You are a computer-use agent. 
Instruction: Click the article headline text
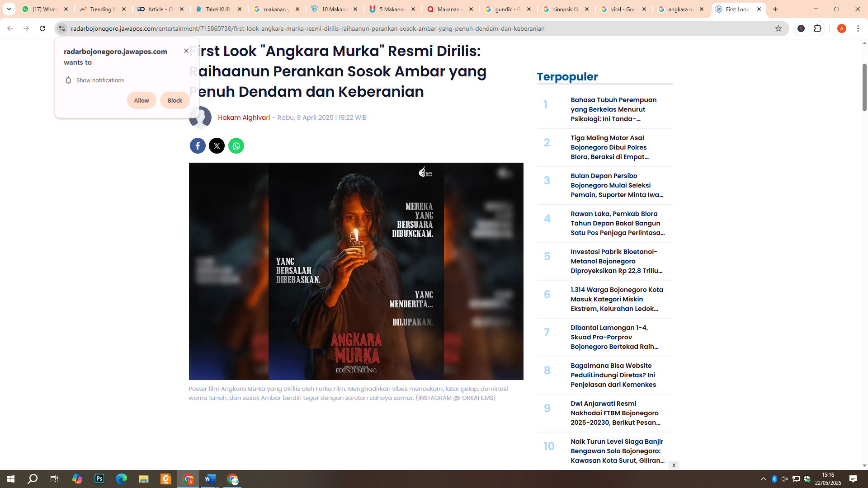338,71
